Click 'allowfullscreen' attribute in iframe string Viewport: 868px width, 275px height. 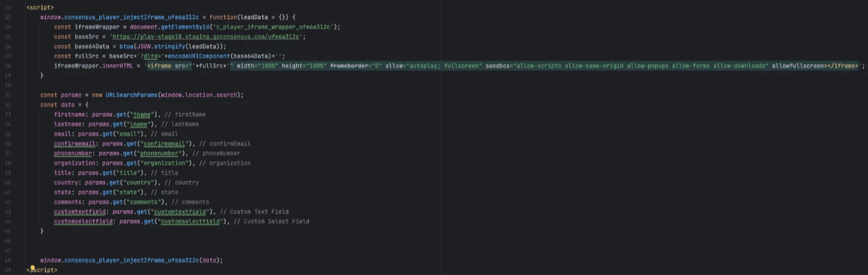coord(798,66)
